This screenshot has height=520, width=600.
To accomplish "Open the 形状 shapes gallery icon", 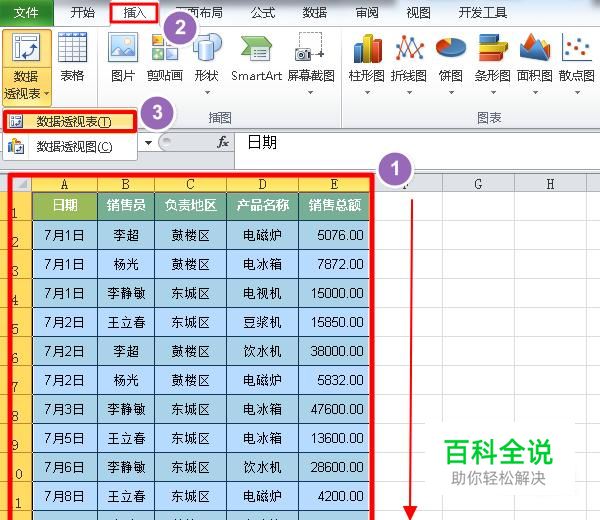I will point(207,47).
